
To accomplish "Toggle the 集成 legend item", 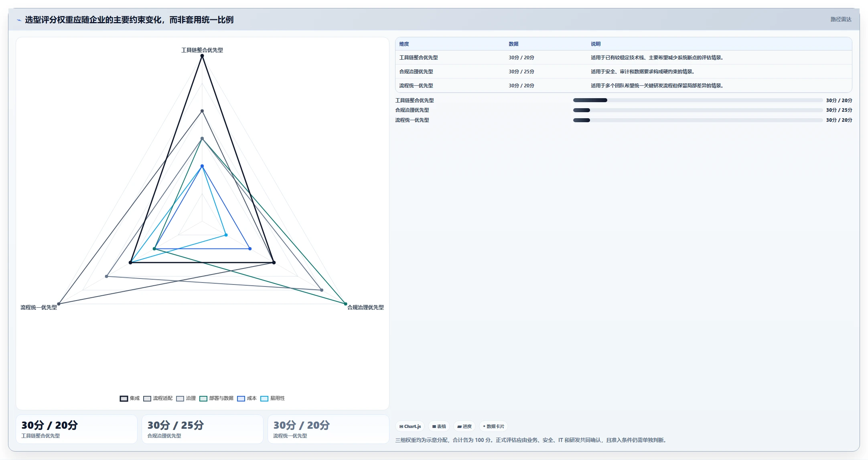I will pos(130,398).
